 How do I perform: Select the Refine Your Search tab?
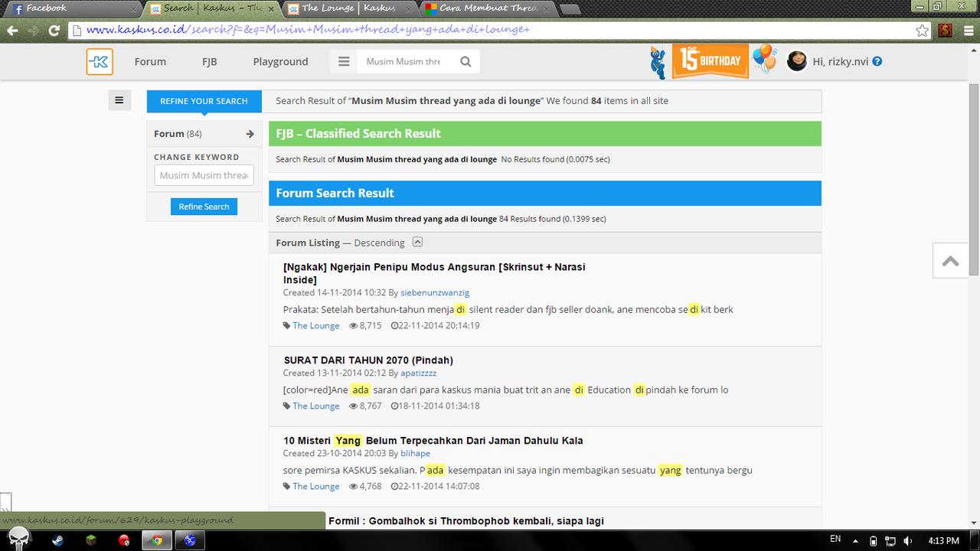204,101
